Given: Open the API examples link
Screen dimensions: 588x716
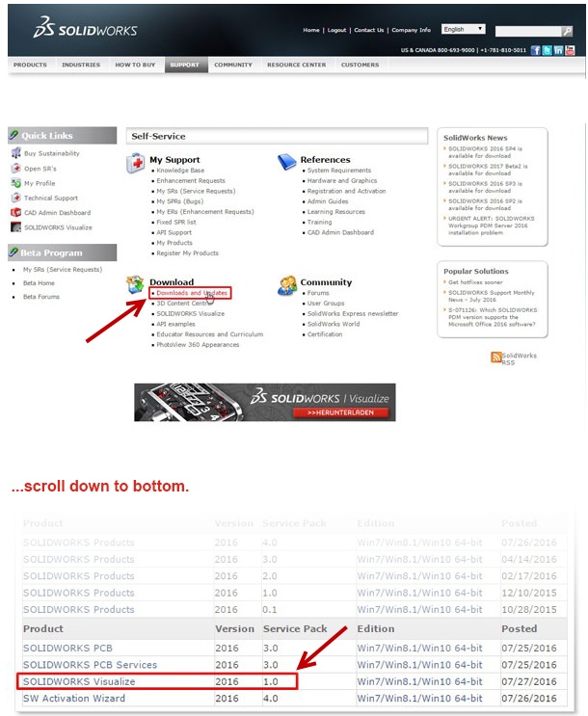Looking at the screenshot, I should click(x=175, y=324).
